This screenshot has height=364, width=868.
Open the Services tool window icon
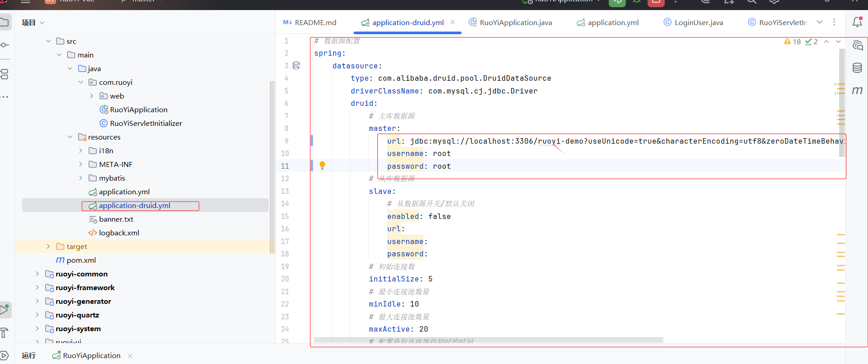(x=5, y=355)
